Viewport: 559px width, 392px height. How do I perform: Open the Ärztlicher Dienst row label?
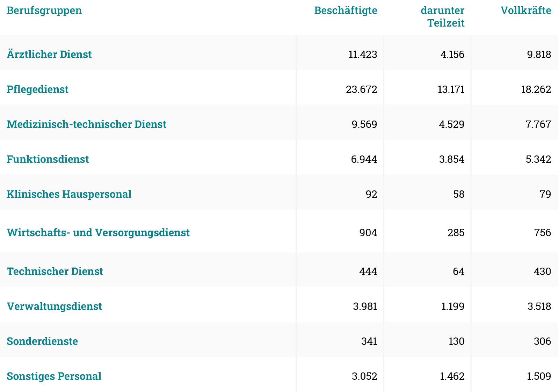(49, 55)
